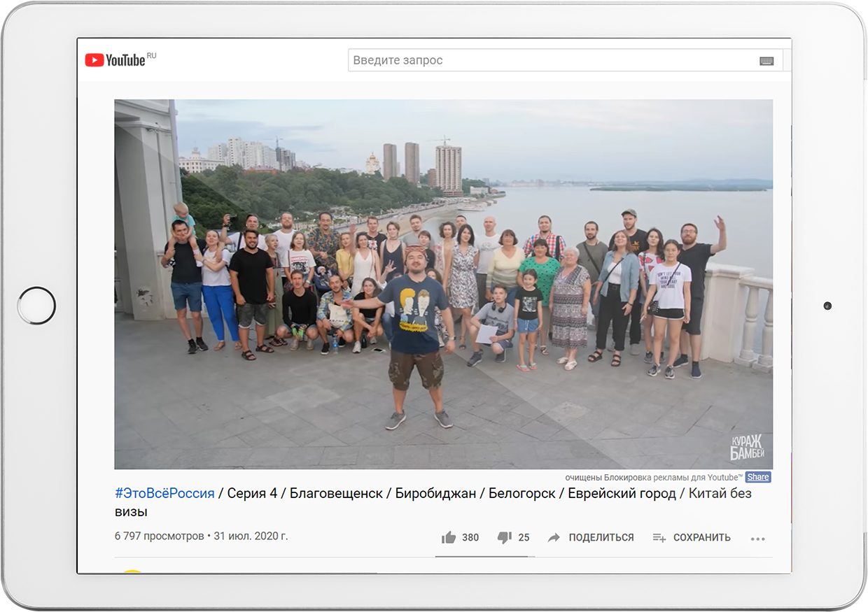Open the three-dot more actions menu

(757, 538)
